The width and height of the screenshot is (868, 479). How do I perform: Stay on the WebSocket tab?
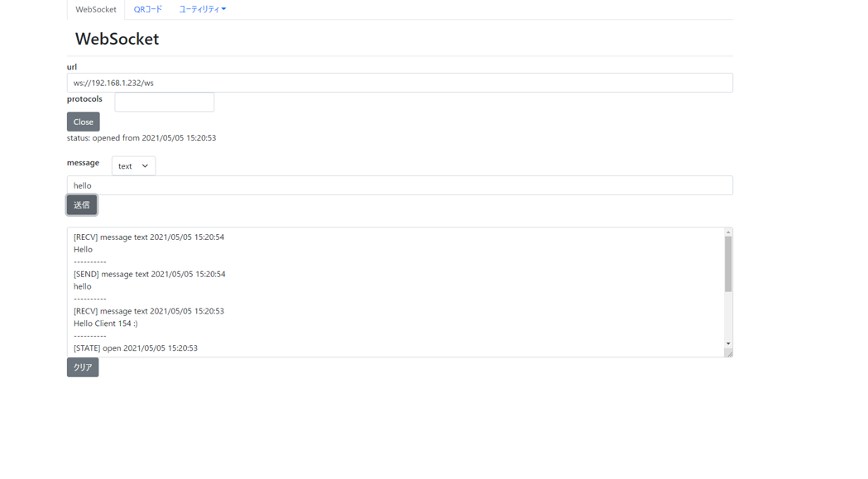(x=95, y=9)
